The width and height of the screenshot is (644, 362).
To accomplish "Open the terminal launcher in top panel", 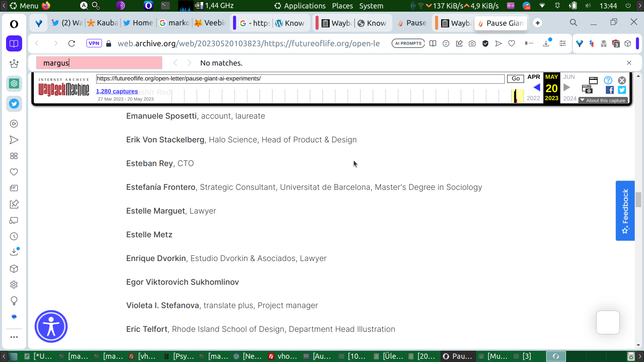I will click(x=165, y=6).
